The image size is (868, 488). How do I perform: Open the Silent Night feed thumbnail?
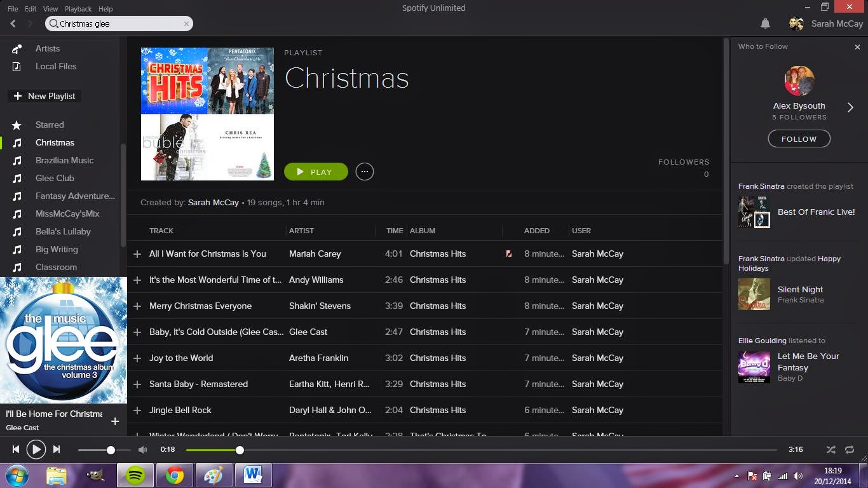pyautogui.click(x=754, y=294)
